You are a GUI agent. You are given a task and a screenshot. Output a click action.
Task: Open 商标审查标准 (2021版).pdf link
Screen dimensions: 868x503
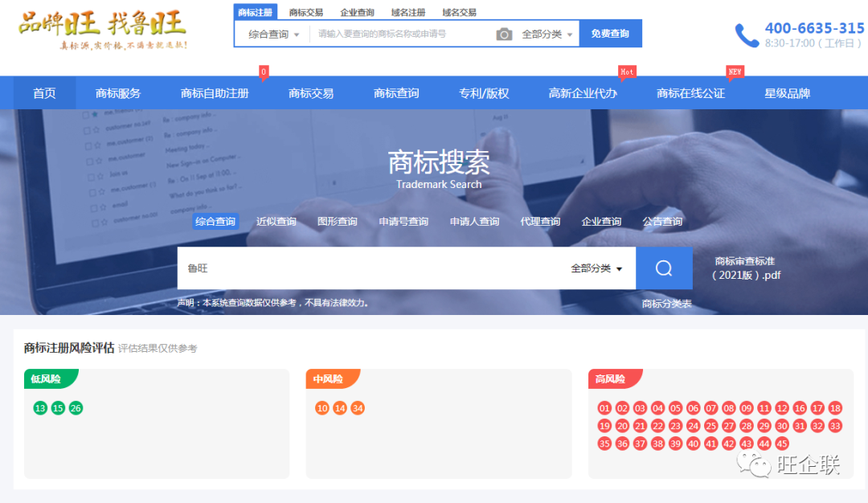coord(746,268)
